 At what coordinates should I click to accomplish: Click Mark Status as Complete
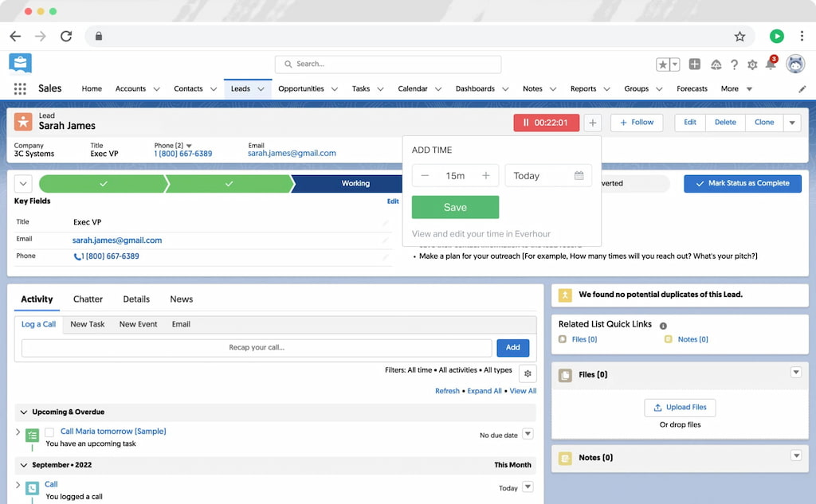[742, 183]
